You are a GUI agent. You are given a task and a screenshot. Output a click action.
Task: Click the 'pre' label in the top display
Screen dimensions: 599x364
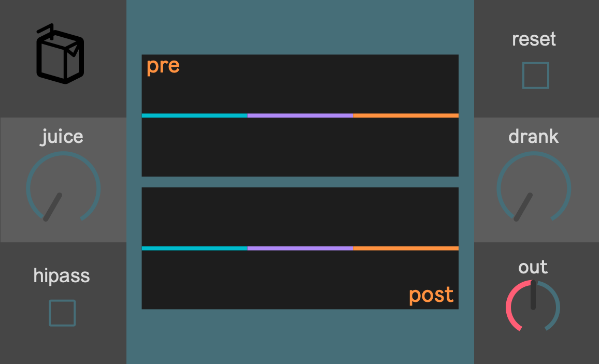click(163, 66)
